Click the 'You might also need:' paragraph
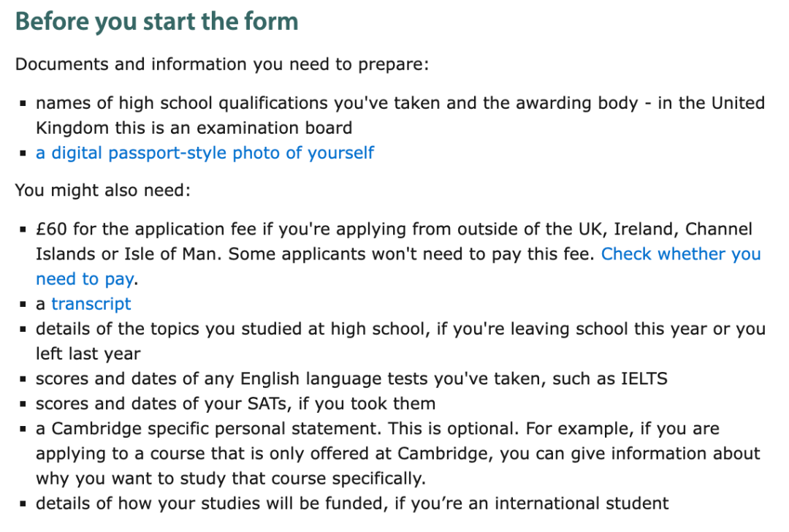 click(103, 190)
